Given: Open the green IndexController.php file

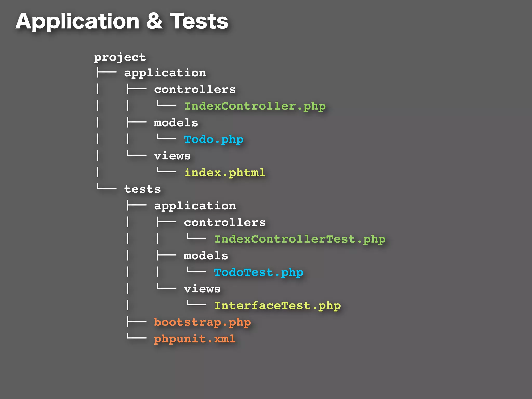Looking at the screenshot, I should pyautogui.click(x=255, y=106).
